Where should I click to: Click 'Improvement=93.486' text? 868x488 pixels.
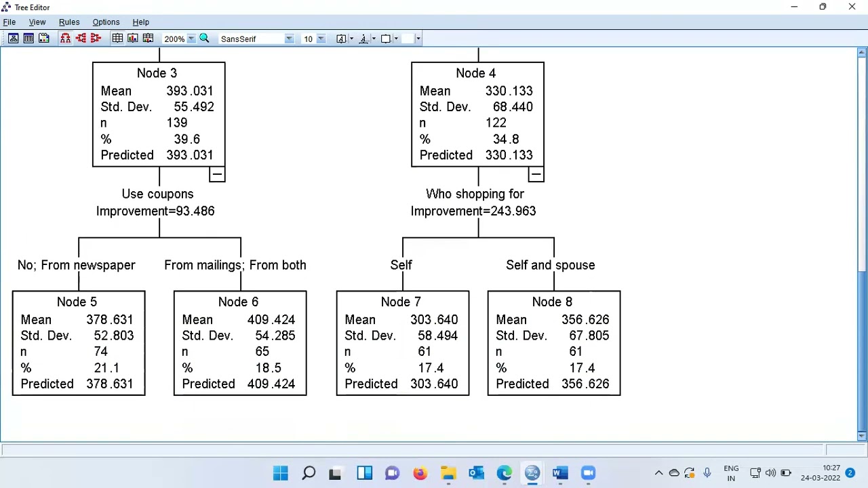click(155, 211)
